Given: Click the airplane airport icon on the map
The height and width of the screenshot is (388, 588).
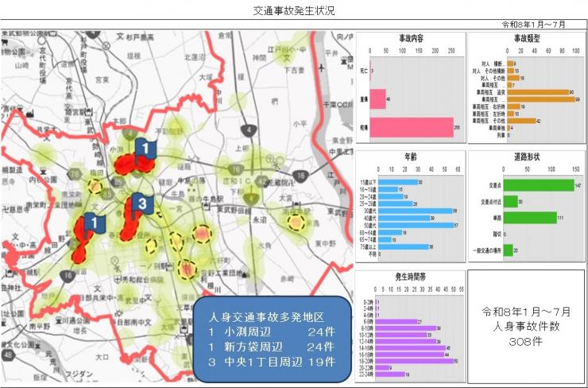Looking at the screenshot, I should 321,68.
